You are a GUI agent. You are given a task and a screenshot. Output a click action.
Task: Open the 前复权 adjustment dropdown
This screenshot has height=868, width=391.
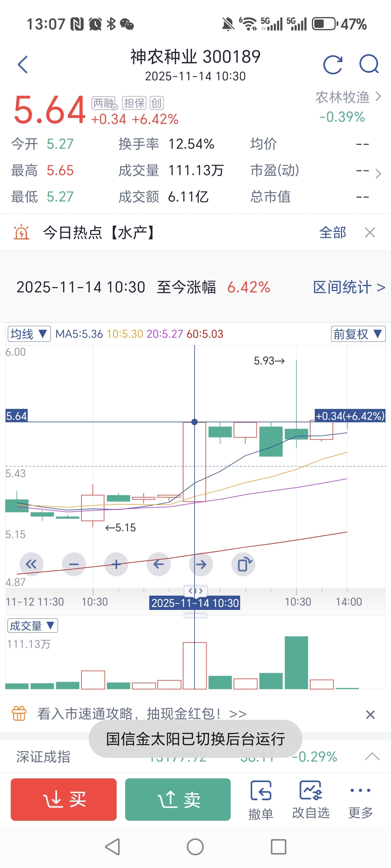click(358, 334)
